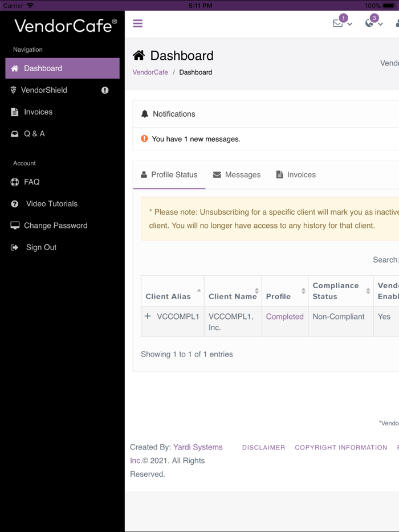Click the VendorCafe logo

point(66,26)
